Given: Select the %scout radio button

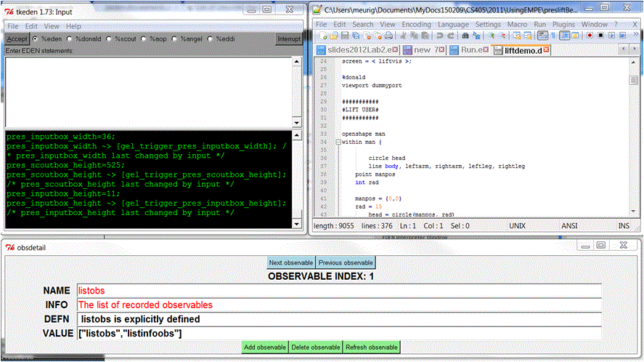Looking at the screenshot, I should point(108,39).
